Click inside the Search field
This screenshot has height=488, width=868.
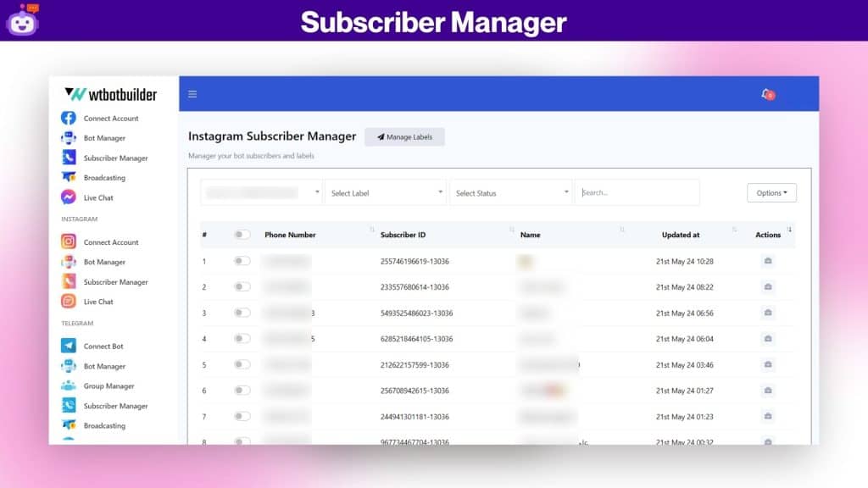click(x=637, y=192)
